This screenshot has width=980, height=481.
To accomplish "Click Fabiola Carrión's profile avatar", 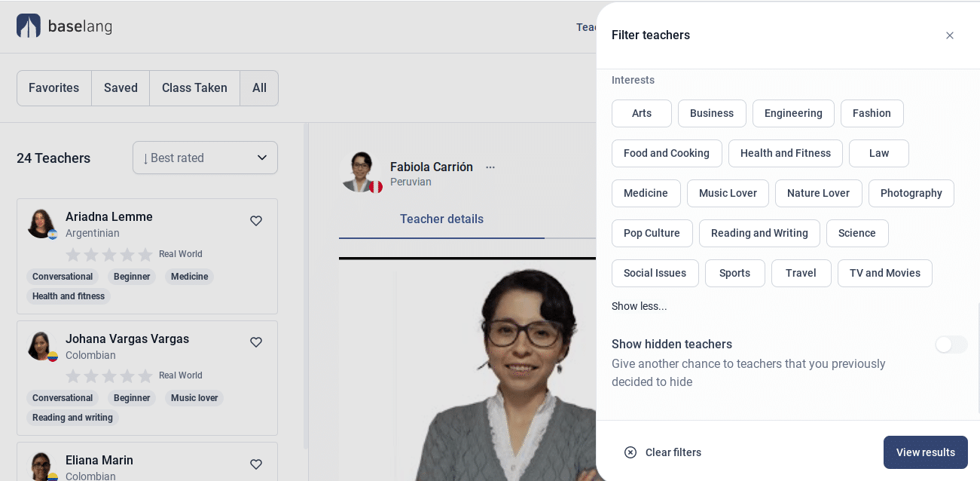I will click(359, 171).
